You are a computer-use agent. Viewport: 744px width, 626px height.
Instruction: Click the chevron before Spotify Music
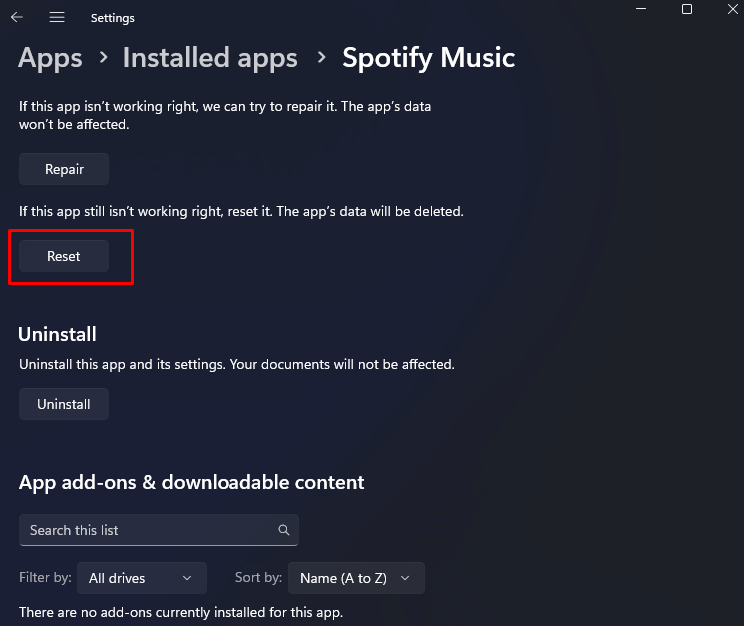click(x=321, y=58)
